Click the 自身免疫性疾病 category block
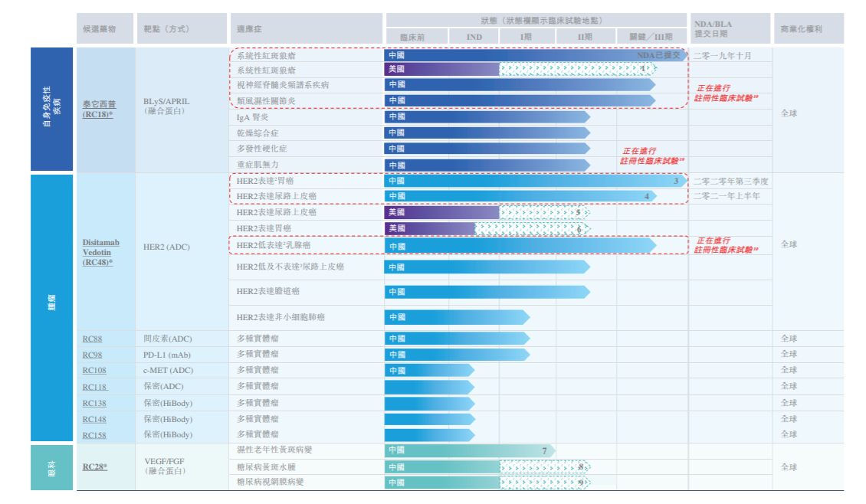The width and height of the screenshot is (866, 504). (x=52, y=109)
